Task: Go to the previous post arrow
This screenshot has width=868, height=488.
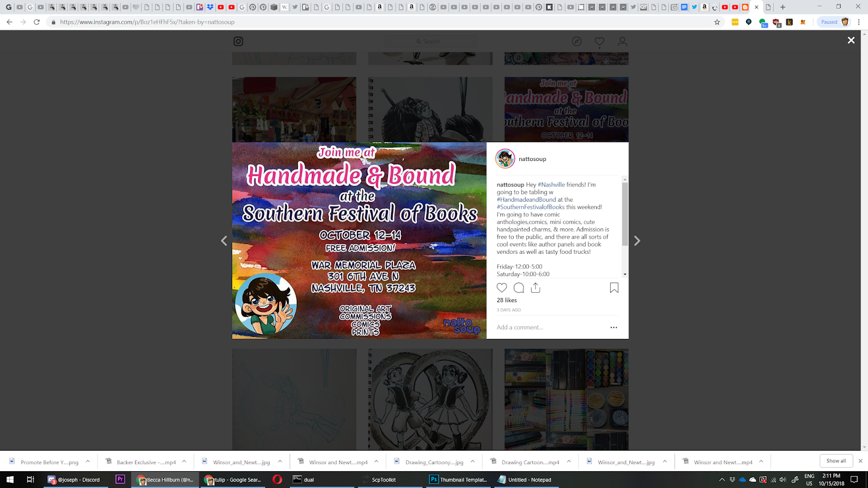Action: 224,241
